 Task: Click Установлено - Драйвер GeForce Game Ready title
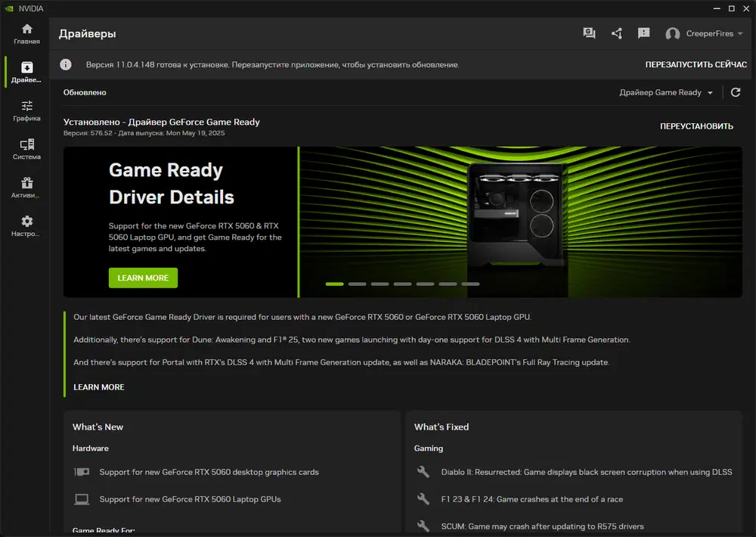tap(162, 122)
